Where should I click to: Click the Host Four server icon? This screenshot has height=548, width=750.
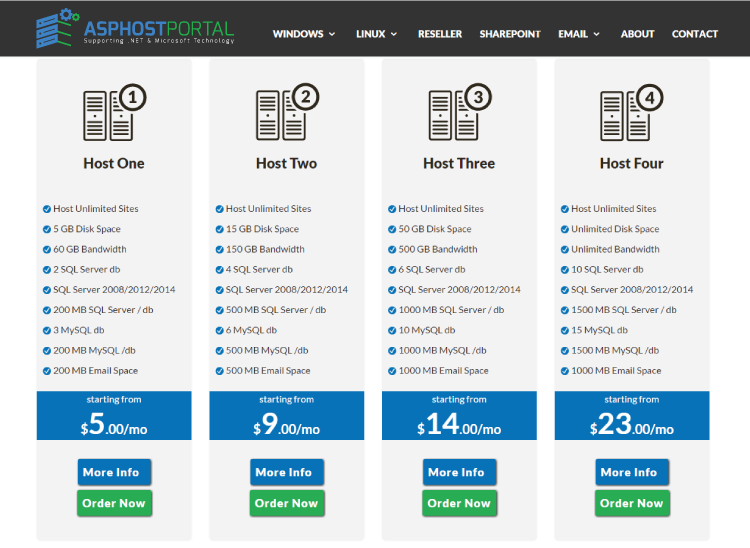click(632, 112)
